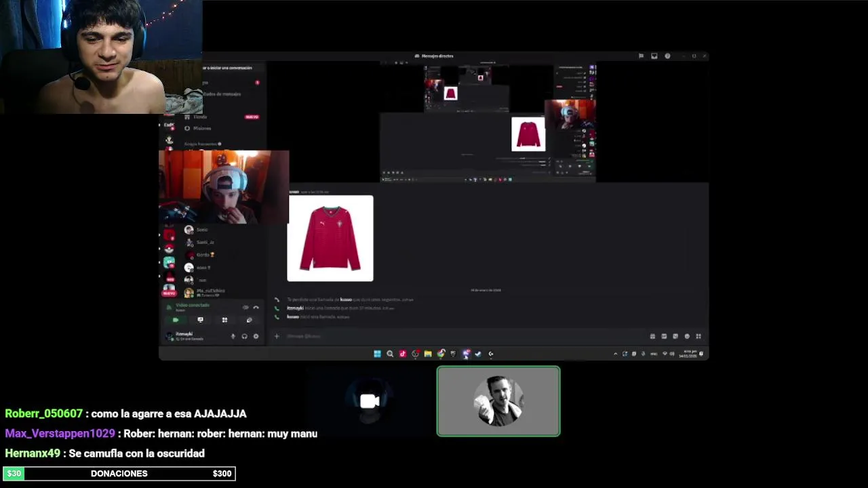Open File Explorer from the taskbar
This screenshot has width=868, height=488.
[x=428, y=354]
